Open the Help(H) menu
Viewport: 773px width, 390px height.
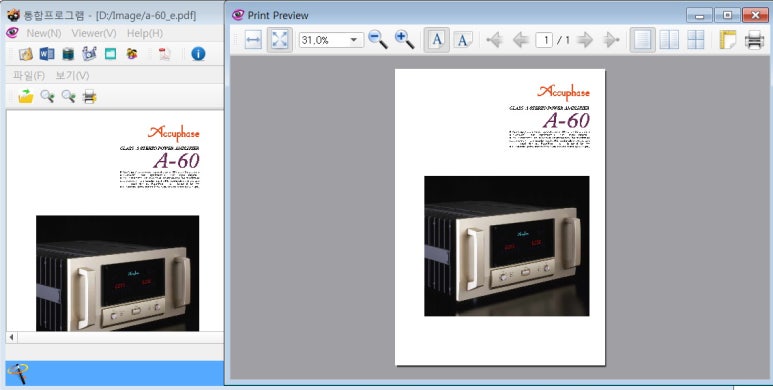coord(144,33)
